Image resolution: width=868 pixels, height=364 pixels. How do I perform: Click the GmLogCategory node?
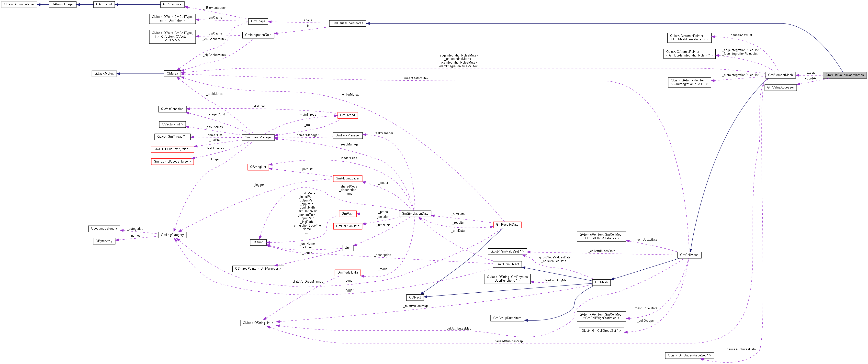[x=172, y=235]
